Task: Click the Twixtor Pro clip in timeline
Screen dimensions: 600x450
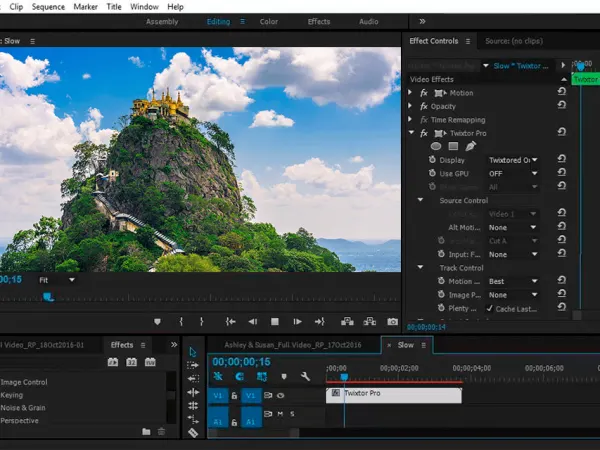Action: (x=394, y=394)
